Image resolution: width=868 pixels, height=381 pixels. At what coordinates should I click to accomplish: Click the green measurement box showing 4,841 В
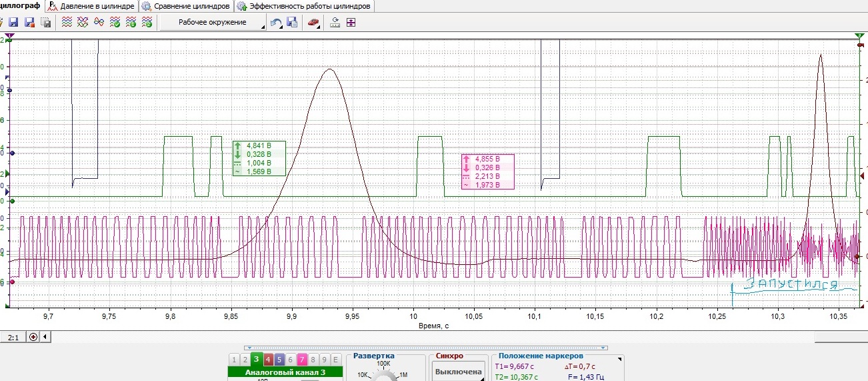259,158
